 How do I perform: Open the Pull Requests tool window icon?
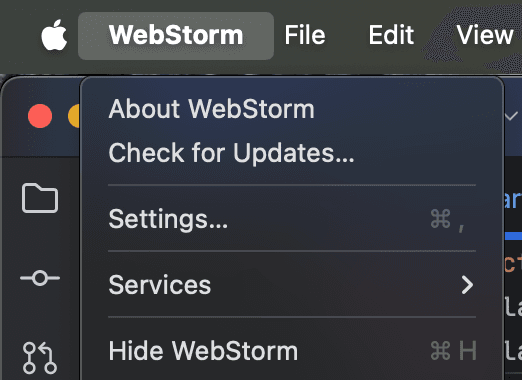pyautogui.click(x=39, y=357)
